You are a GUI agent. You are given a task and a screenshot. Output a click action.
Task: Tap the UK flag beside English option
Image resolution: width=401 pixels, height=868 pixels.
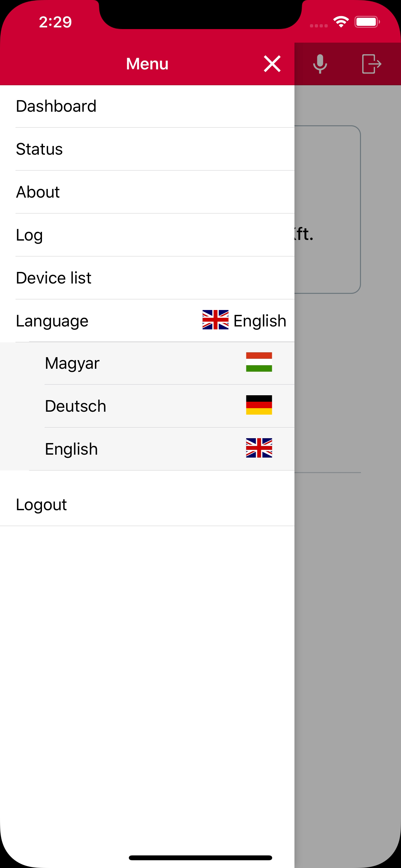coord(259,448)
